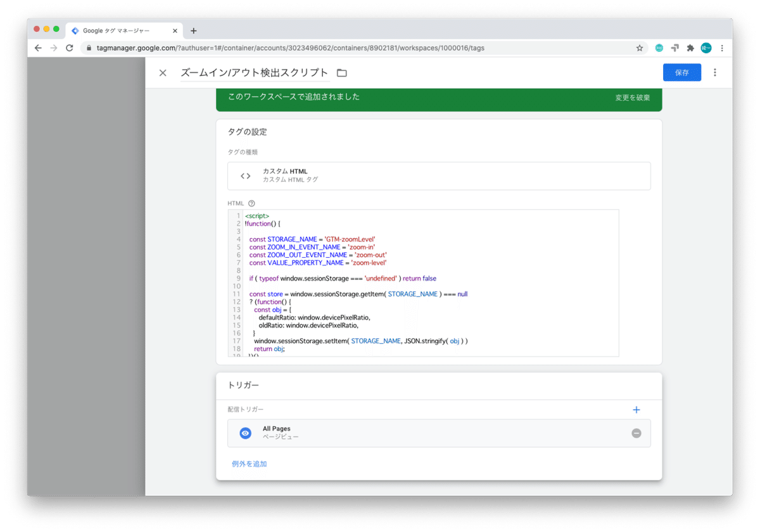This screenshot has width=760, height=532.
Task: Open the Chrome three-dot menu
Action: (x=722, y=48)
